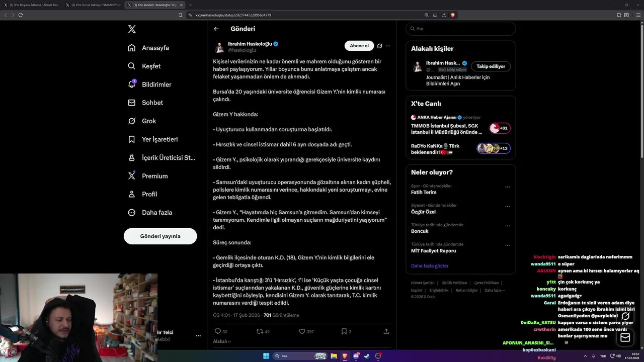Open the Hizmet Şartları footer link
Image resolution: width=644 pixels, height=362 pixels.
(x=423, y=283)
